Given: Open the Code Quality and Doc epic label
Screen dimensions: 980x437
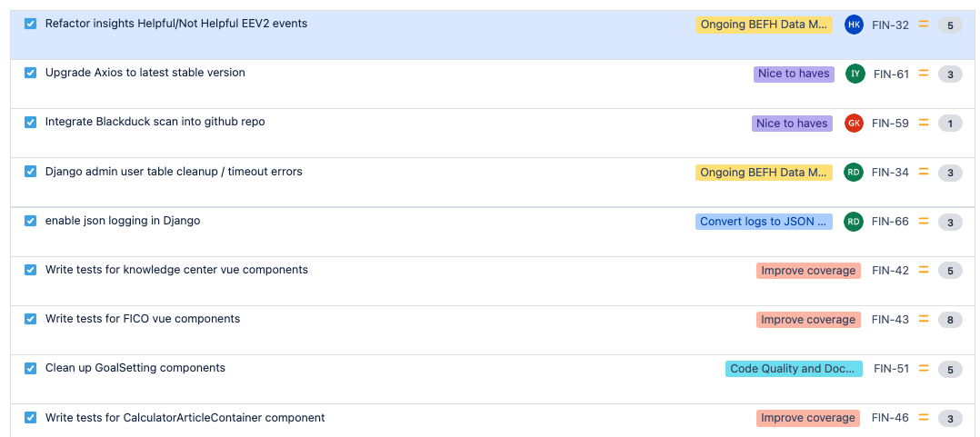Looking at the screenshot, I should (794, 369).
